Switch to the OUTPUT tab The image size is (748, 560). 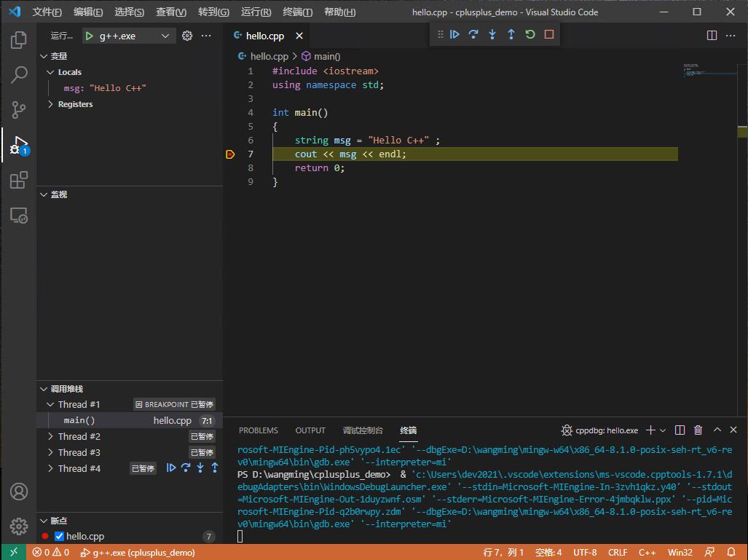tap(310, 430)
